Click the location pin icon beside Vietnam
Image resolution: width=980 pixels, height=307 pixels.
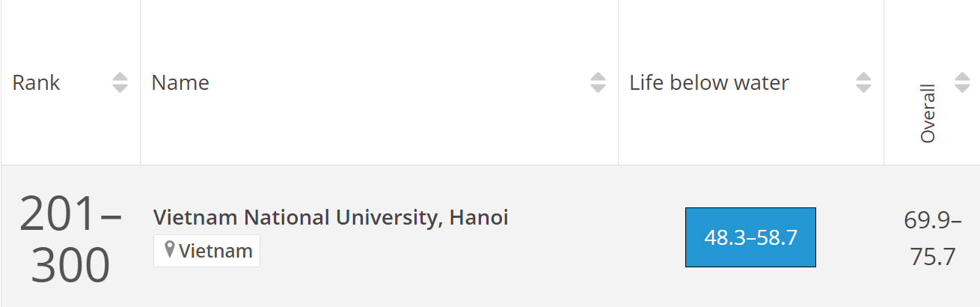click(169, 250)
